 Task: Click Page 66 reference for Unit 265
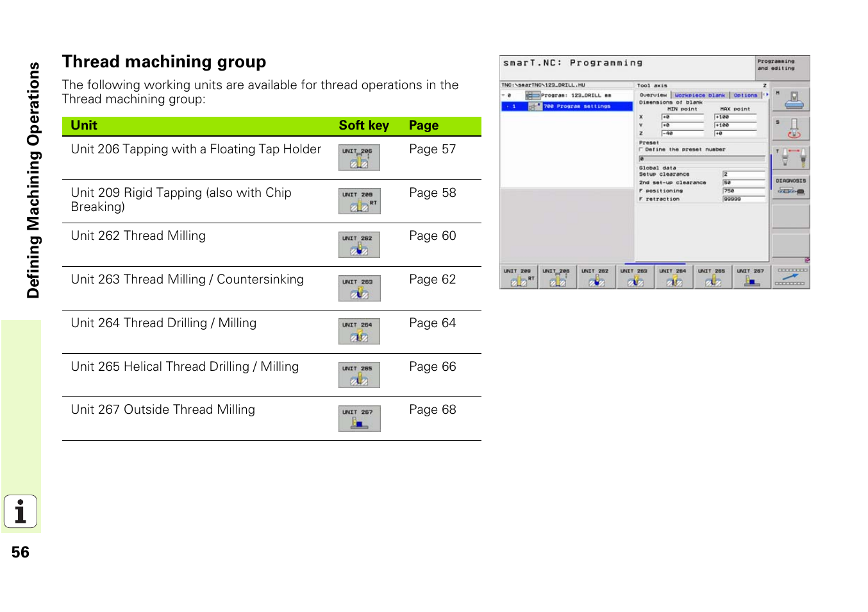coord(433,367)
